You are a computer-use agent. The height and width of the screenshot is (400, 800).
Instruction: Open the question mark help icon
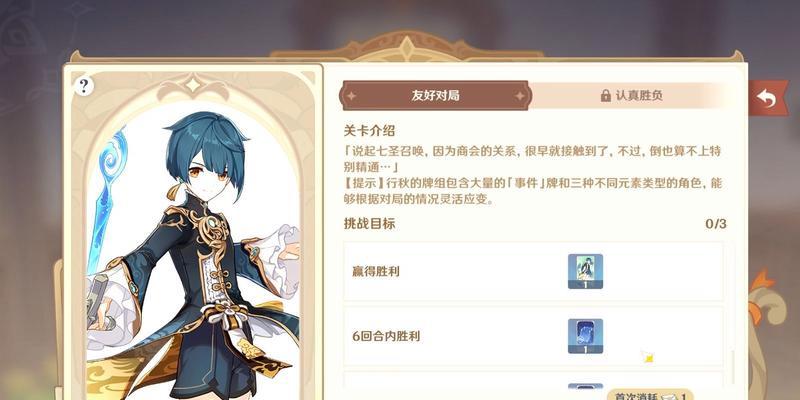click(x=84, y=86)
